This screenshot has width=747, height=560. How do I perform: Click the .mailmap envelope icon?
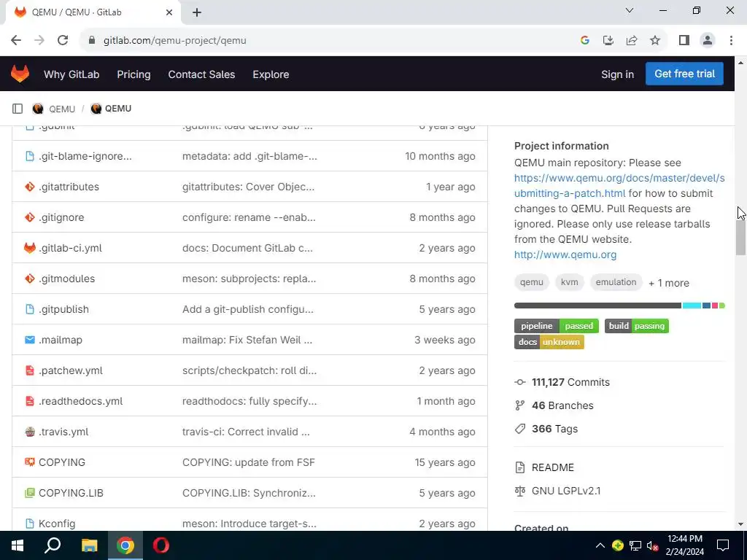(29, 340)
